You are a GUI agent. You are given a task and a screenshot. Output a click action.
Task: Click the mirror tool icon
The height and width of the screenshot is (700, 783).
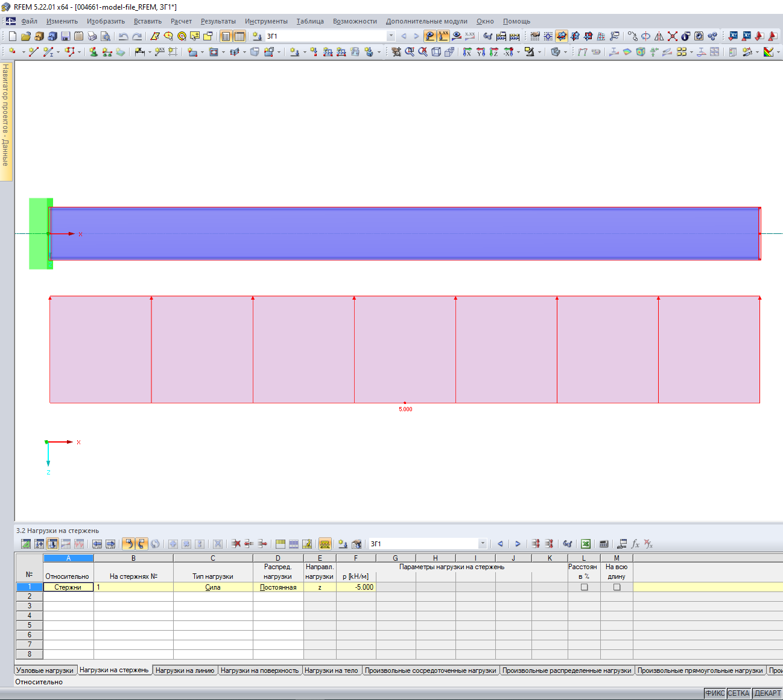(659, 36)
